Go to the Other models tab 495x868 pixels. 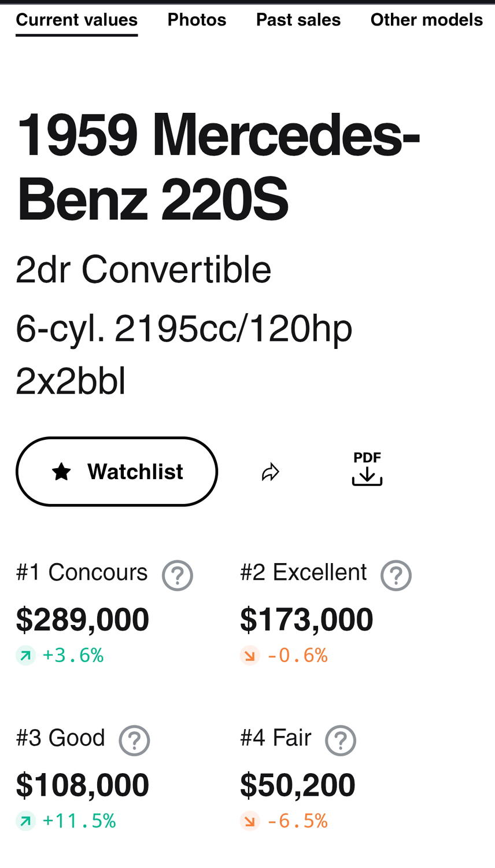[x=427, y=20]
